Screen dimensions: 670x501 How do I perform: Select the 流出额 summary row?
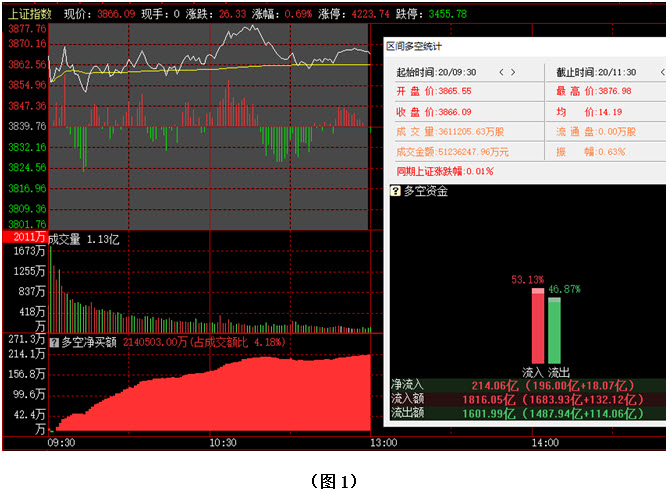pyautogui.click(x=527, y=412)
